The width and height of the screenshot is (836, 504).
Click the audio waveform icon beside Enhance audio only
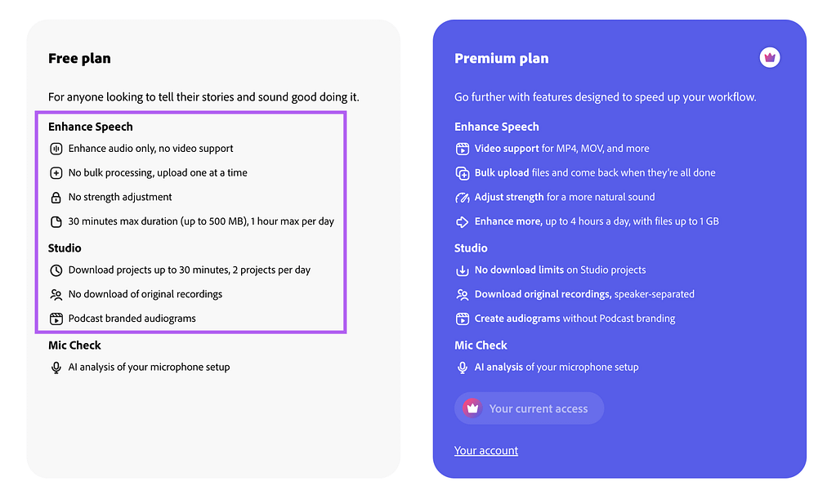click(56, 149)
